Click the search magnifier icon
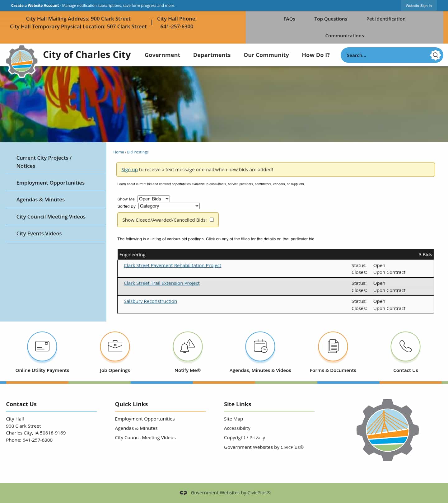Image resolution: width=448 pixels, height=503 pixels. click(x=435, y=55)
